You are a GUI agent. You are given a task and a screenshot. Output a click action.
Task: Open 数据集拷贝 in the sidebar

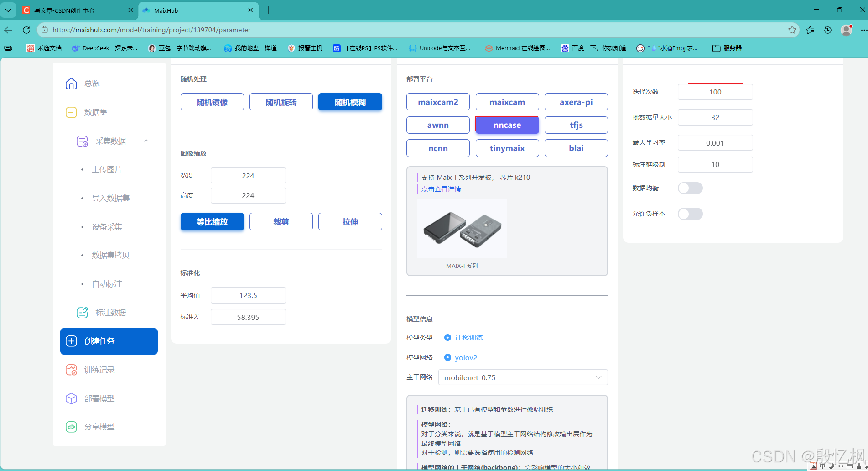click(111, 255)
